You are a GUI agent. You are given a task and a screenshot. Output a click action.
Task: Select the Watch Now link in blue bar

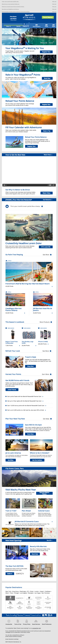[48, 155]
